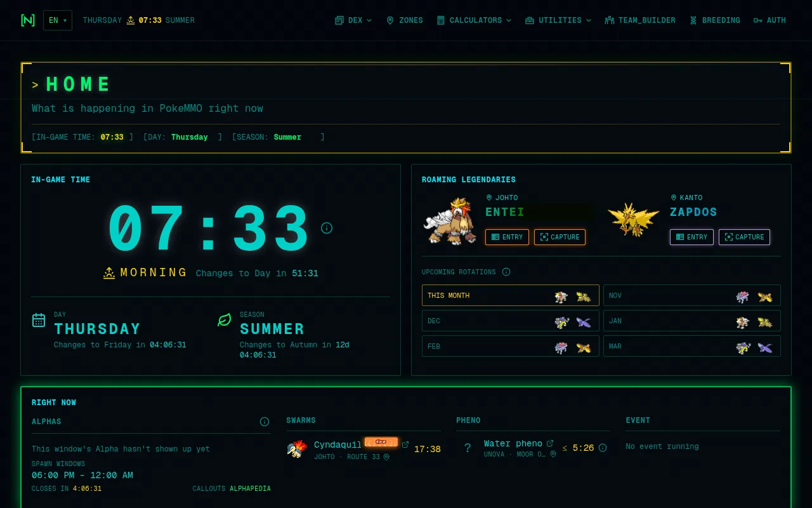Click the Entei sprite
The width and height of the screenshot is (812, 508).
click(450, 220)
